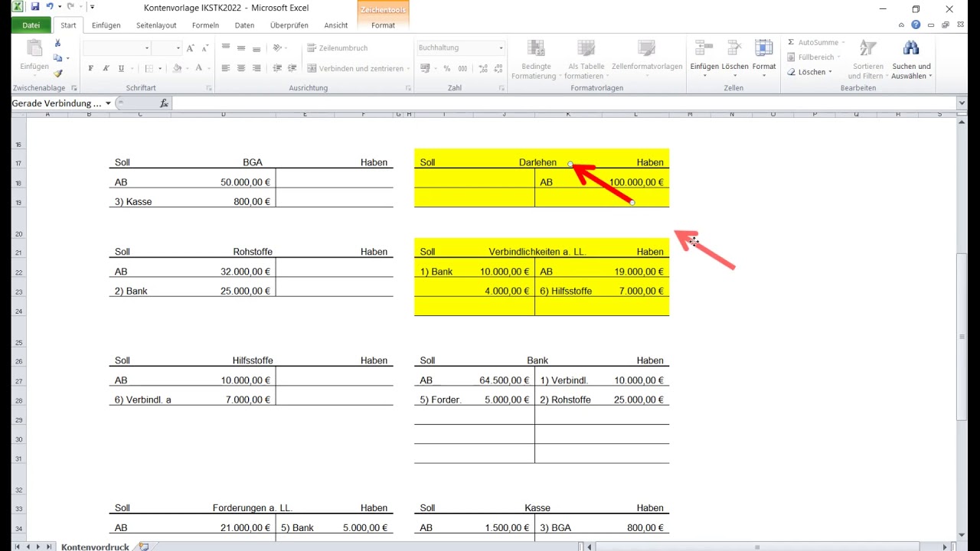Toggle italic formatting (K)
Image resolution: width=980 pixels, height=551 pixels.
click(106, 68)
